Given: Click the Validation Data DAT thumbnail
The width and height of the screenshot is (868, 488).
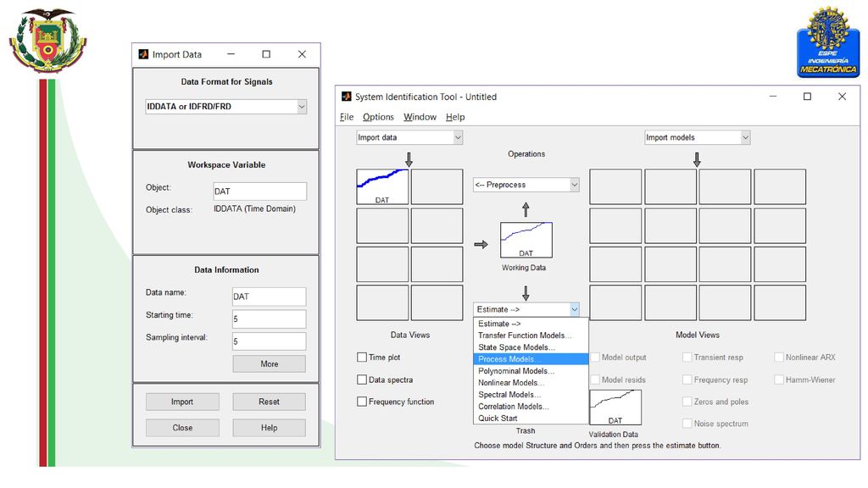Looking at the screenshot, I should tap(615, 408).
